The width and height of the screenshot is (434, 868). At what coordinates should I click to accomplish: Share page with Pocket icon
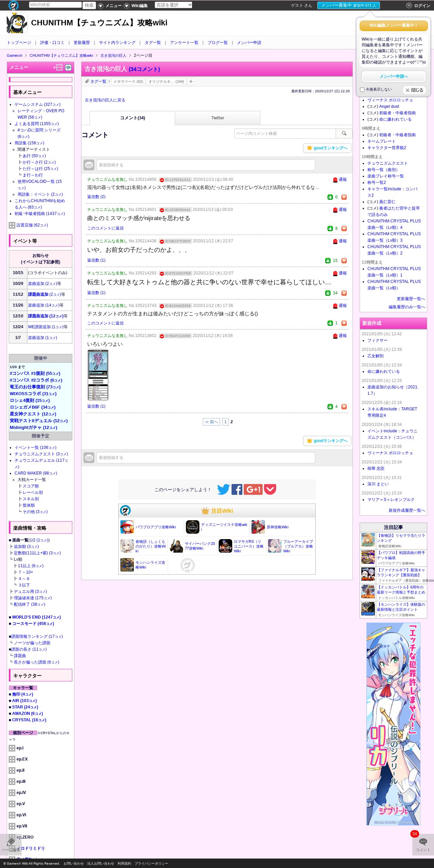pyautogui.click(x=270, y=489)
